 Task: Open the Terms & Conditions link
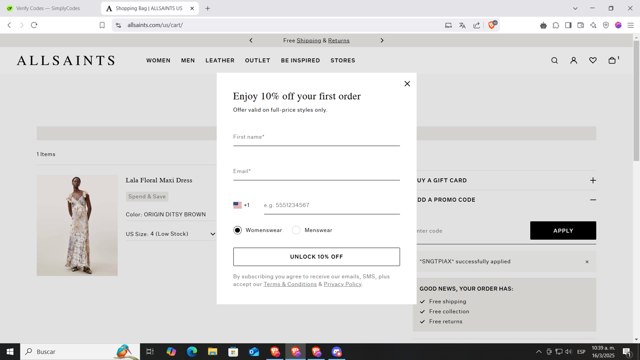[290, 284]
